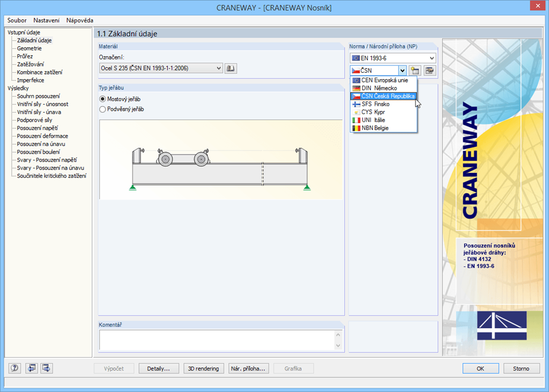The height and width of the screenshot is (392, 549).
Task: Click the Výpočet button
Action: click(x=114, y=368)
